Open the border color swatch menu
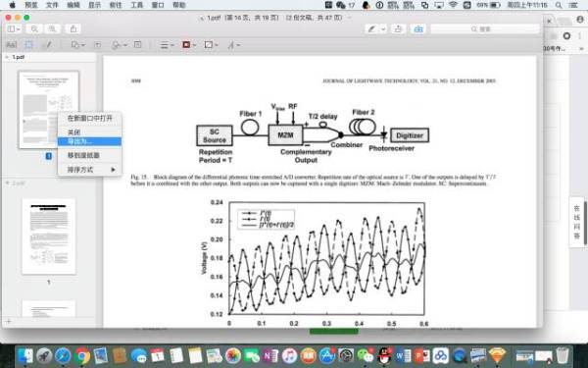This screenshot has height=368, width=588. (x=189, y=45)
